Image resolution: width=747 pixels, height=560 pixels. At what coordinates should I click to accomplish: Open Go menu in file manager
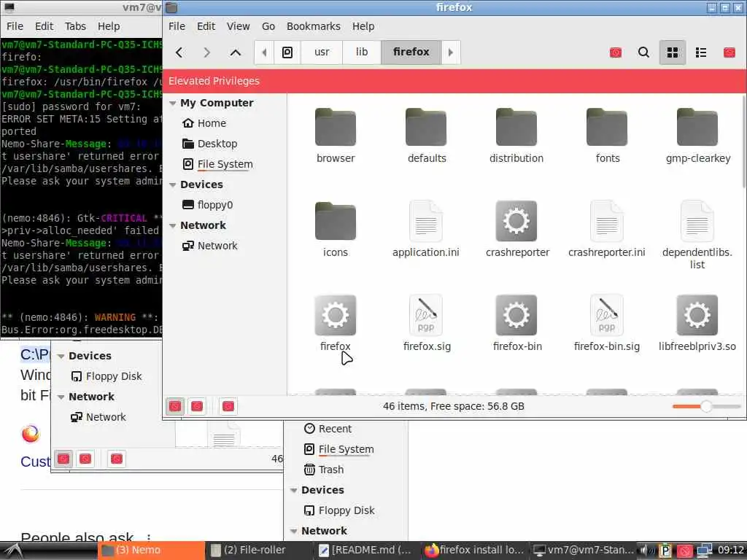click(x=268, y=26)
